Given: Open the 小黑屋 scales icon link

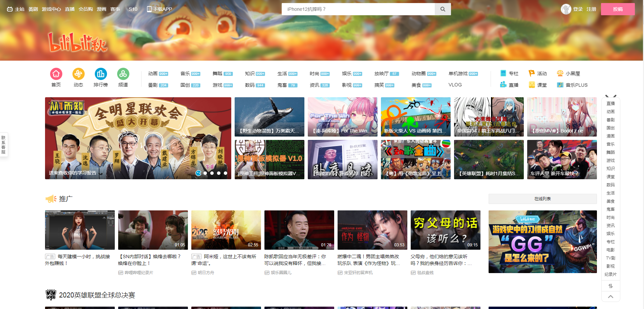Looking at the screenshot, I should click(560, 74).
